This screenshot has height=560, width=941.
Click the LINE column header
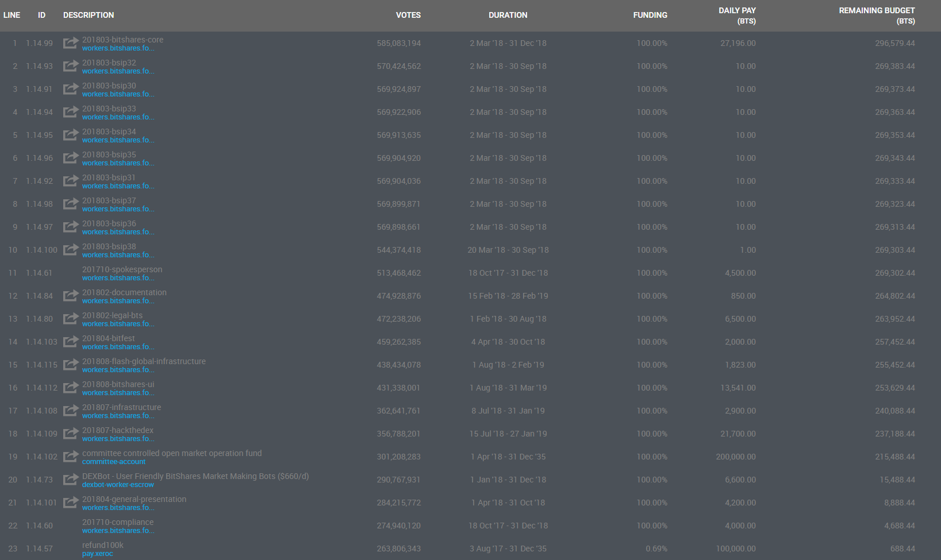11,15
